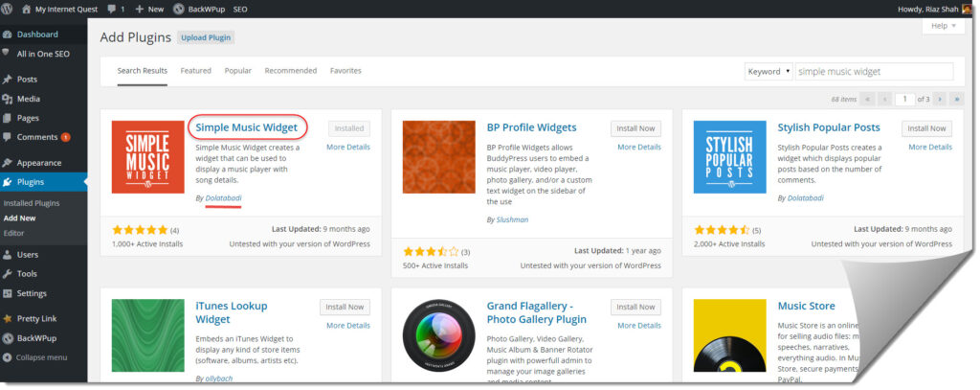Image resolution: width=980 pixels, height=390 pixels.
Task: Open Simple Music Widget thumbnail
Action: click(x=148, y=157)
